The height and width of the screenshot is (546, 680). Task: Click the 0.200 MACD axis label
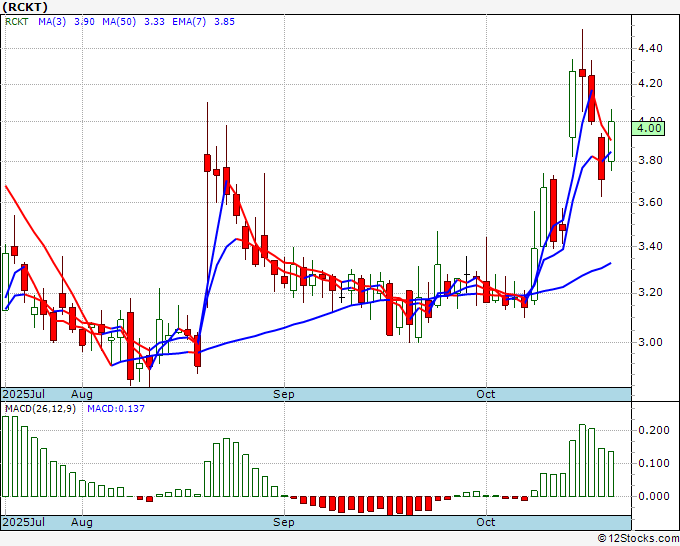654,430
